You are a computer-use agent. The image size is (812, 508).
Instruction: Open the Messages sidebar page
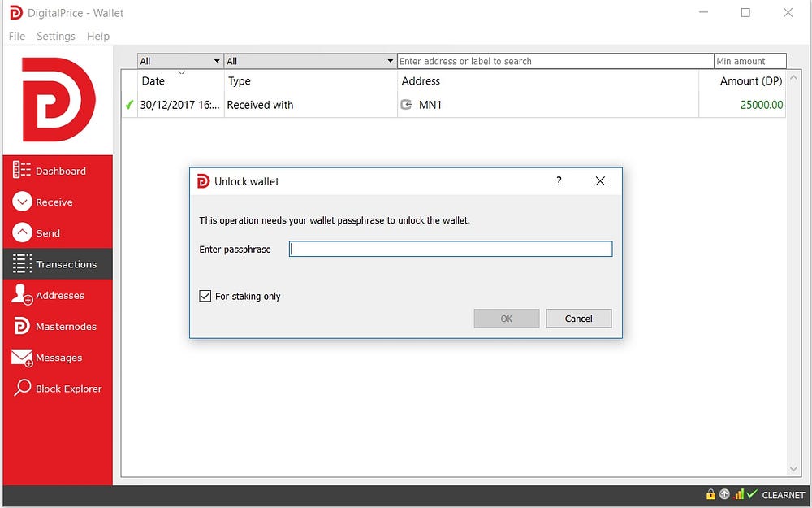tap(58, 357)
